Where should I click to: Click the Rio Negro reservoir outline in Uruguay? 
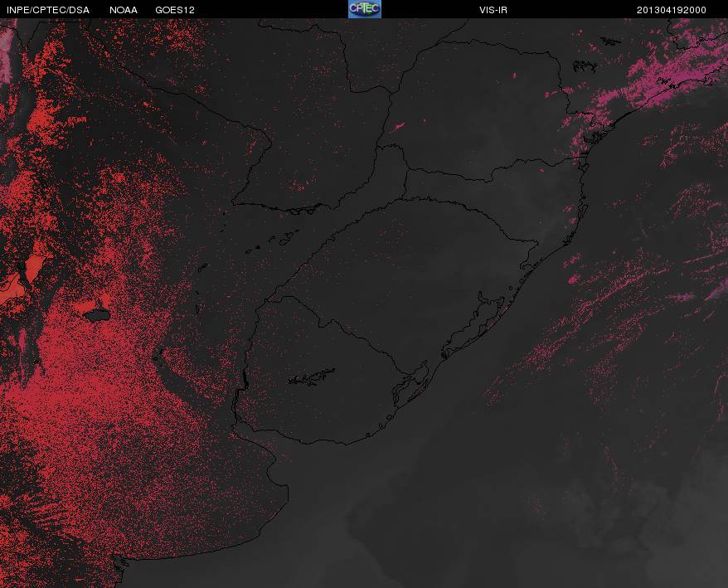pos(312,377)
